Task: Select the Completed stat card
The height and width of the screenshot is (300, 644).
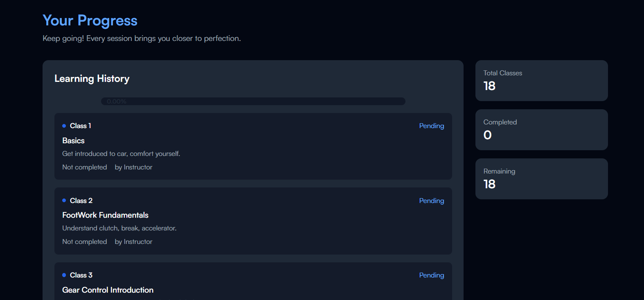Action: (x=542, y=130)
